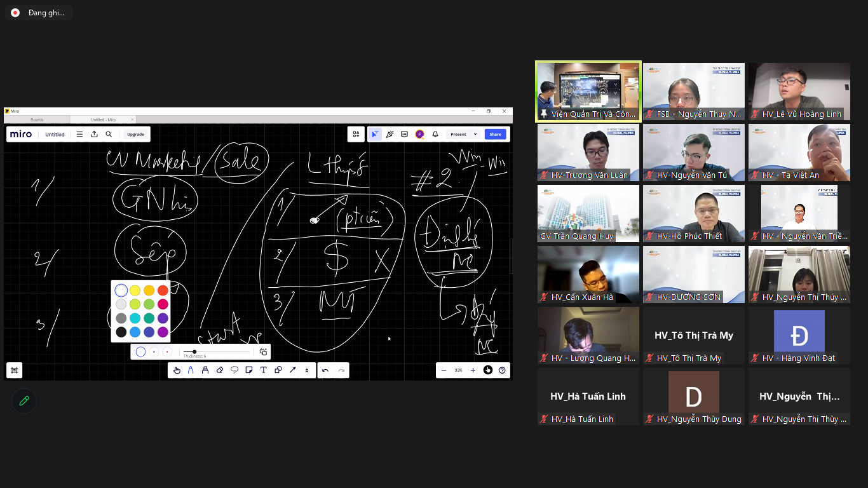
Task: Click the Upgrade button
Action: (x=135, y=134)
